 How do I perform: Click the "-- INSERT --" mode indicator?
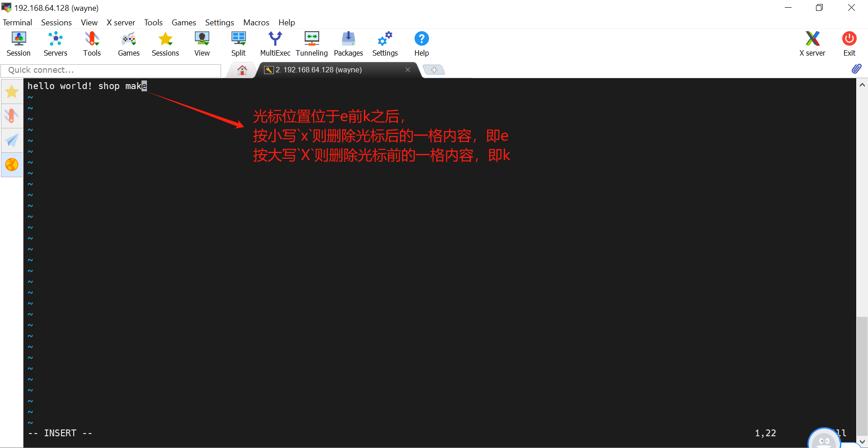click(60, 433)
